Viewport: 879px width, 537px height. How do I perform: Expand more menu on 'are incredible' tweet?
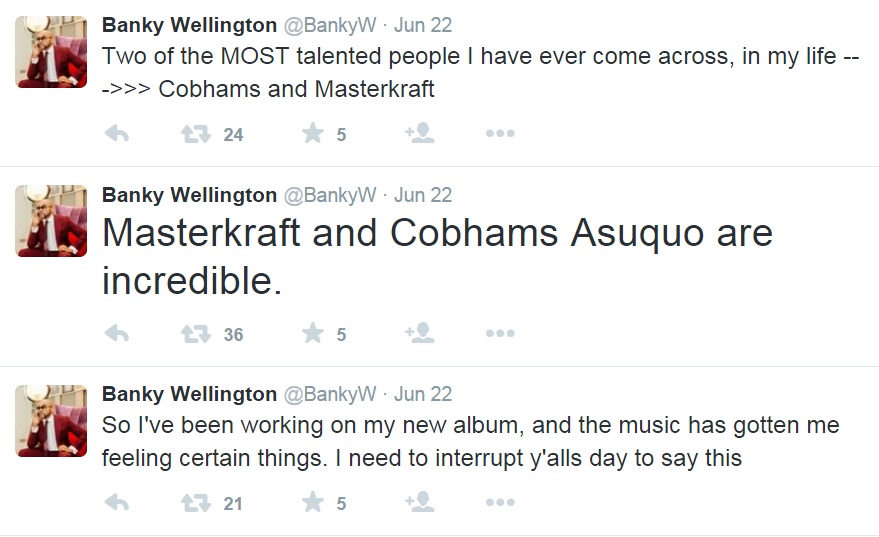point(499,334)
